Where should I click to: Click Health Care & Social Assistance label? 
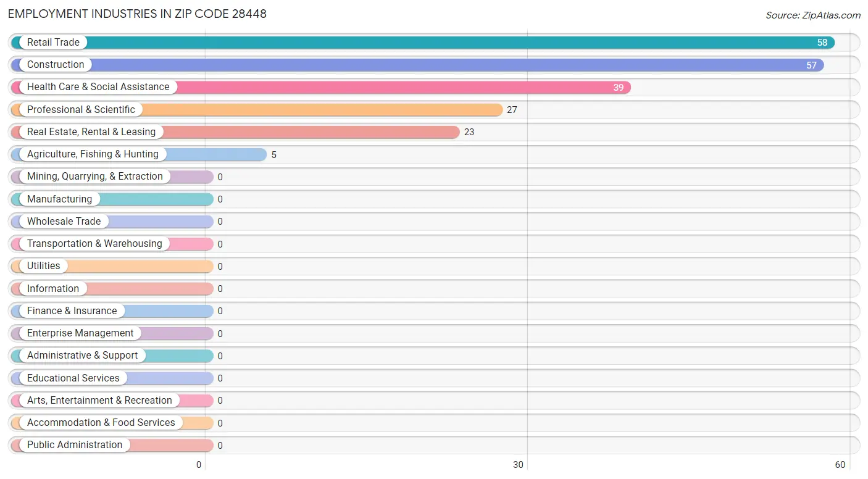[98, 87]
